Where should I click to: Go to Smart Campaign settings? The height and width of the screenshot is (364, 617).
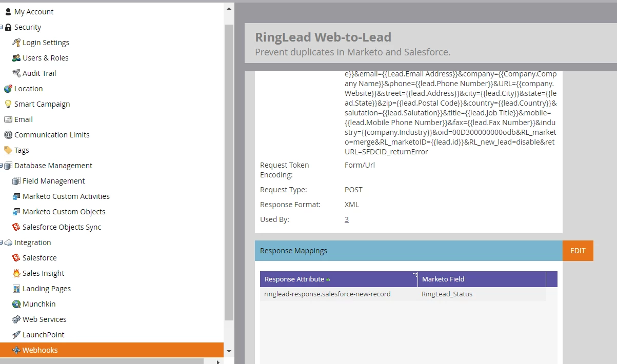[x=42, y=104]
